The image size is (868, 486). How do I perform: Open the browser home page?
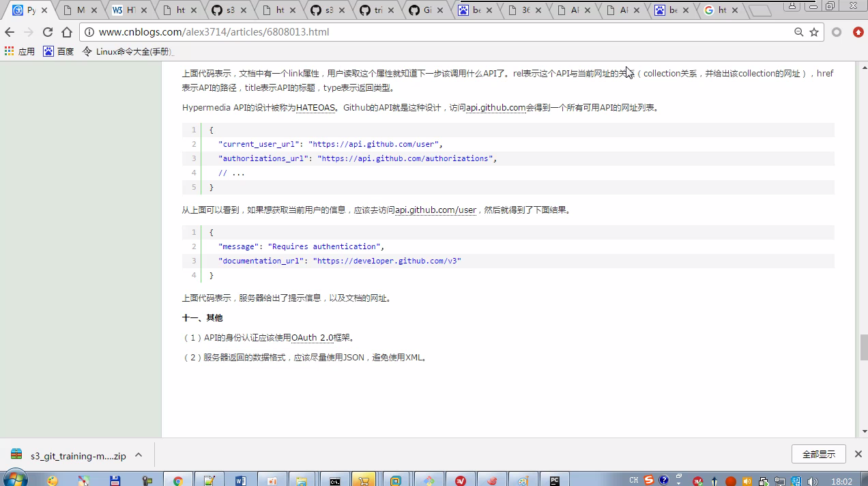67,32
